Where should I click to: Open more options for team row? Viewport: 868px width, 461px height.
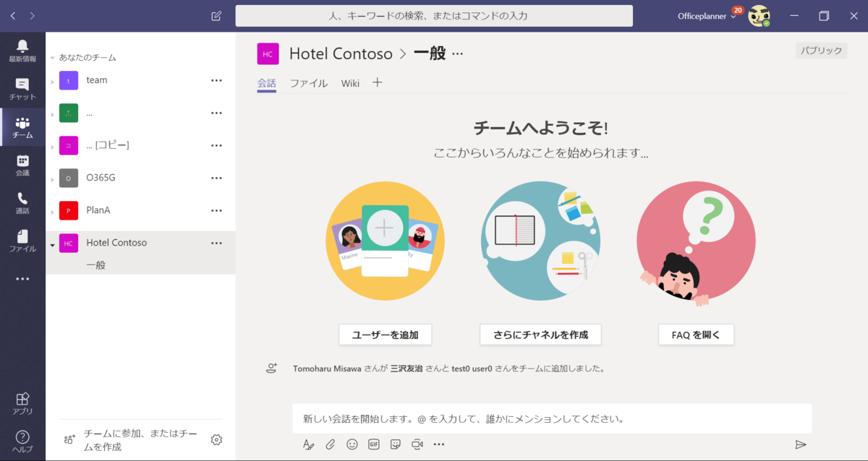[x=216, y=80]
